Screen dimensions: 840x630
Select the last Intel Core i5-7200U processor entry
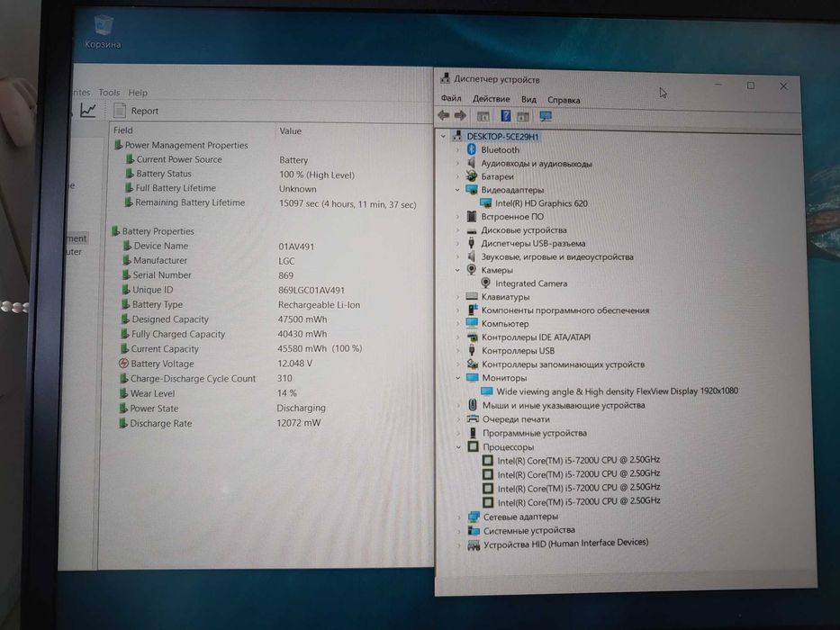pyautogui.click(x=579, y=502)
